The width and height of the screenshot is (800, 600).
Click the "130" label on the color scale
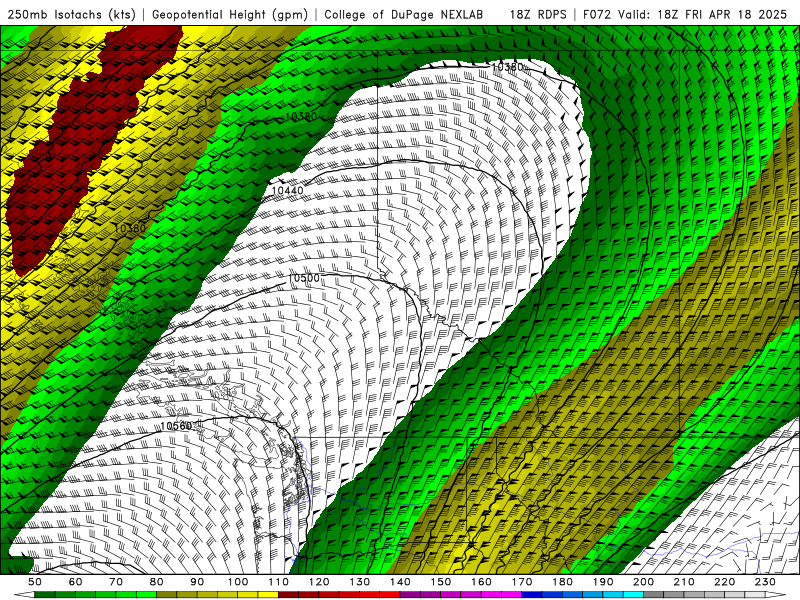360,582
